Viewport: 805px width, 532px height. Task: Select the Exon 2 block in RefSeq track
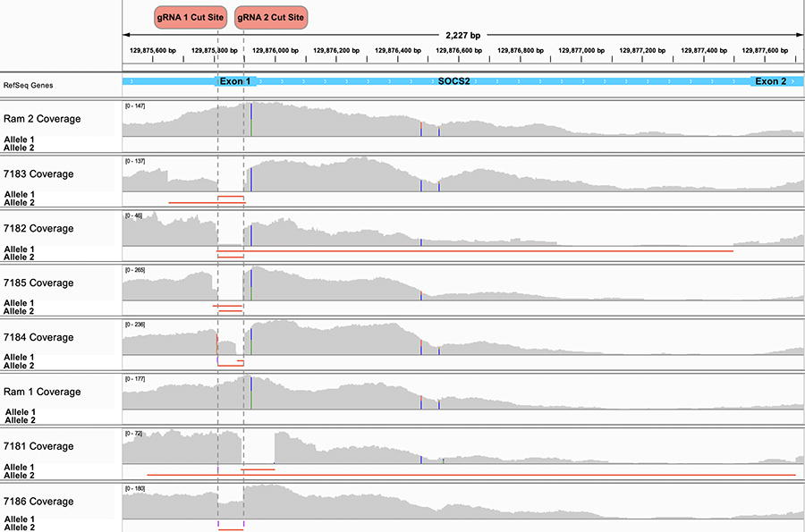click(771, 81)
